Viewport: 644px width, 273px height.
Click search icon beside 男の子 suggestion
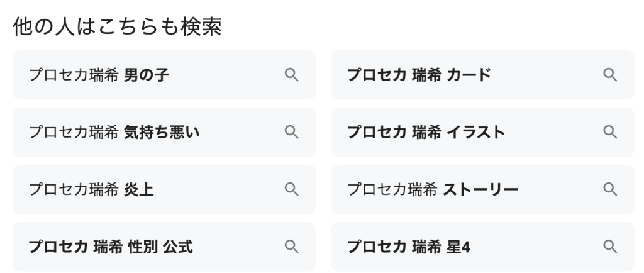291,75
